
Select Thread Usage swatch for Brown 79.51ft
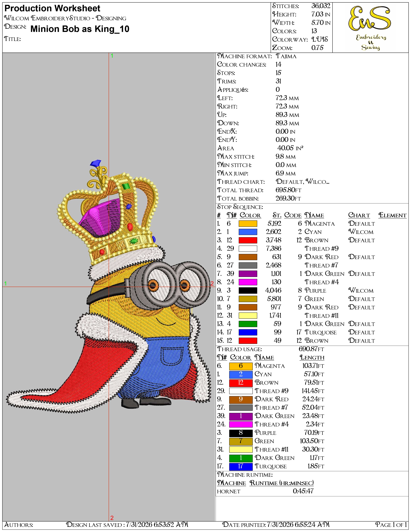click(241, 383)
